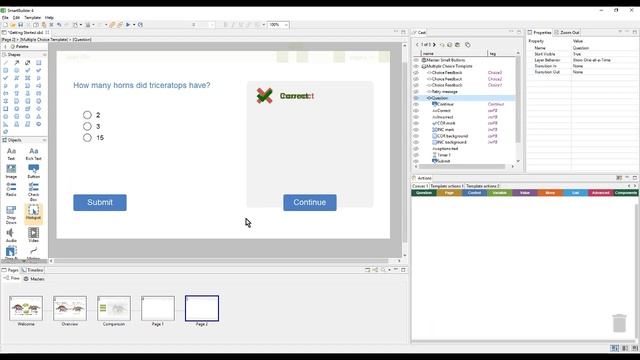The image size is (640, 360).
Task: Open the Template actions 2 tab
Action: [482, 186]
